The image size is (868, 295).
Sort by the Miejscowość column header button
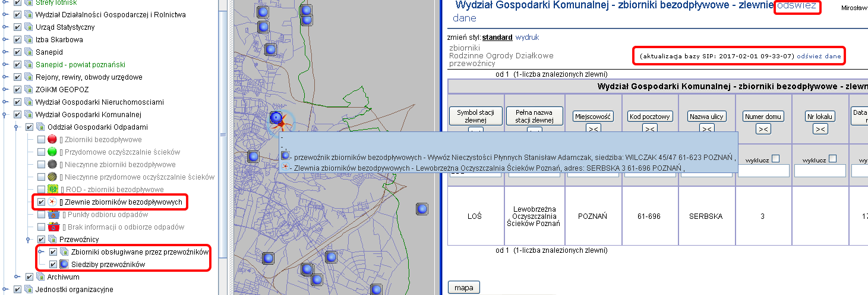[x=592, y=117]
